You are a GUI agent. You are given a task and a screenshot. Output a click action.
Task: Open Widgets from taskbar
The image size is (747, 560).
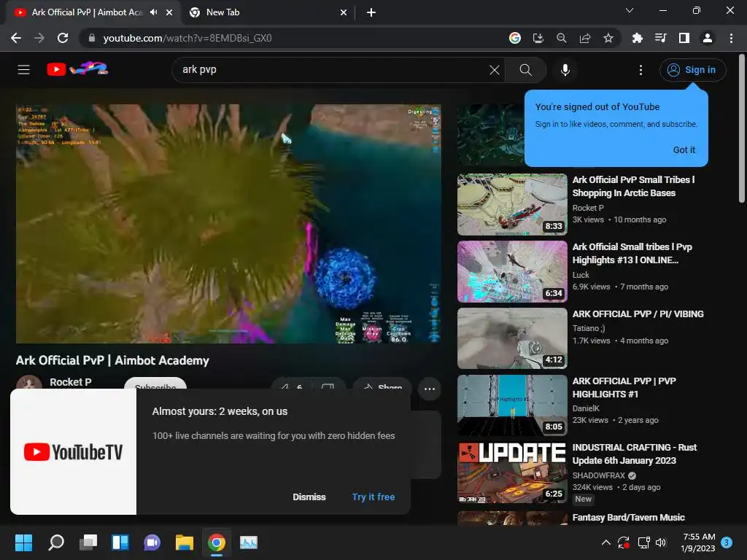pyautogui.click(x=120, y=542)
